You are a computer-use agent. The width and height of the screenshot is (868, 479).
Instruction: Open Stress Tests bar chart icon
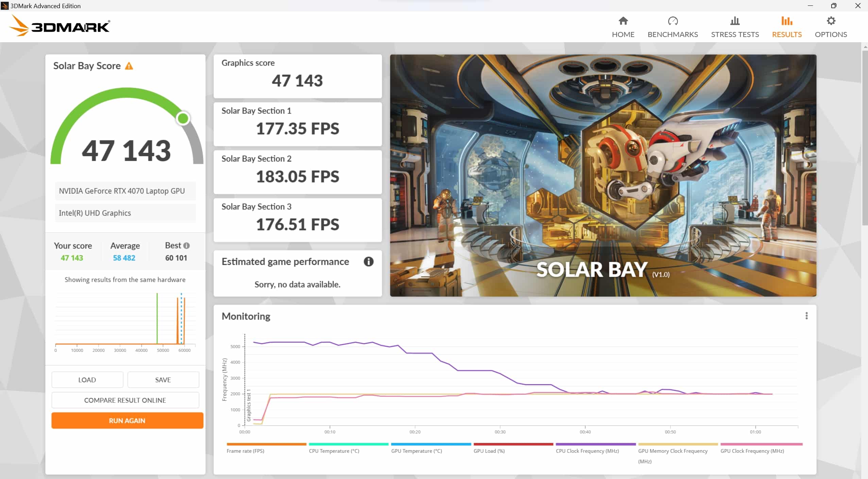(735, 21)
